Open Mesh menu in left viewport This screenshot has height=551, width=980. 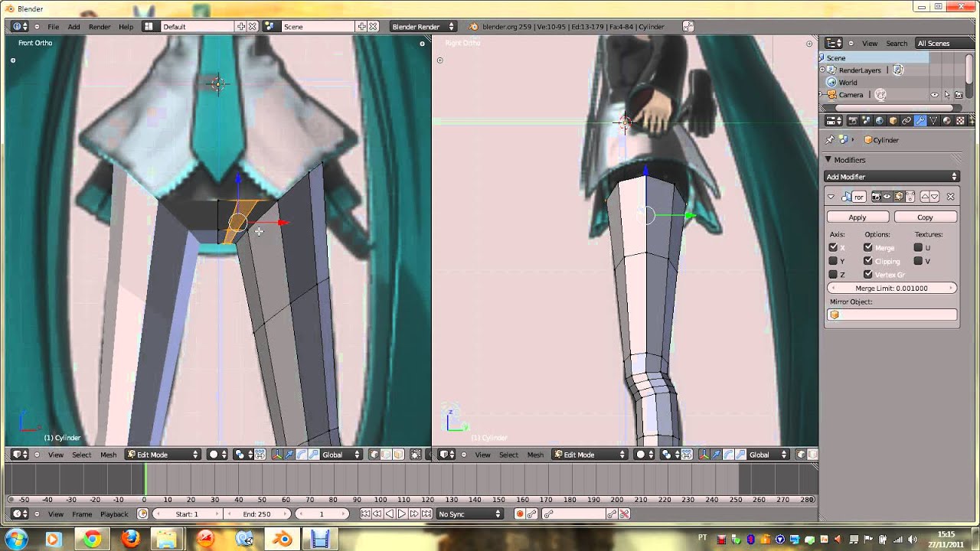[109, 455]
